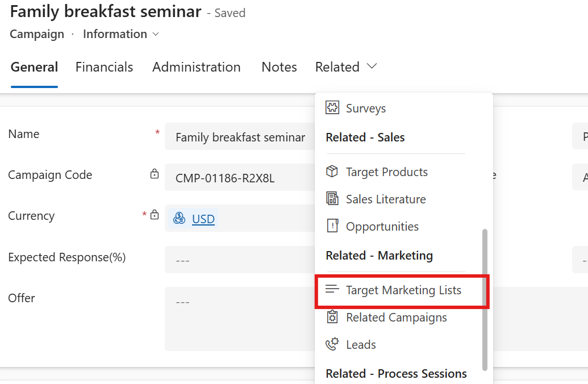
Task: Click the Leads phone icon
Action: pyautogui.click(x=332, y=344)
